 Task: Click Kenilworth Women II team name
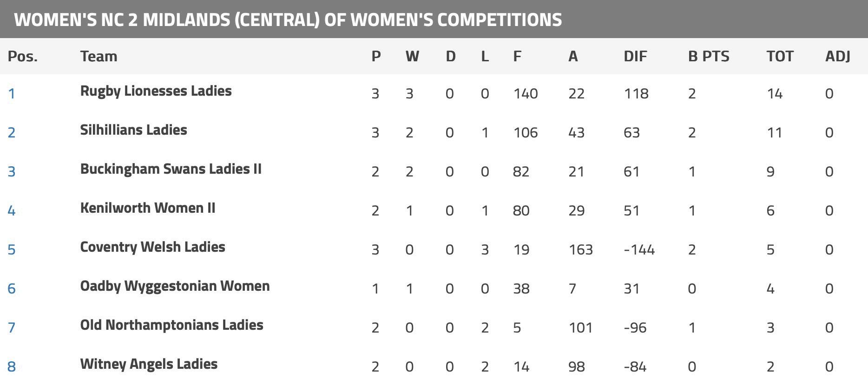point(147,208)
